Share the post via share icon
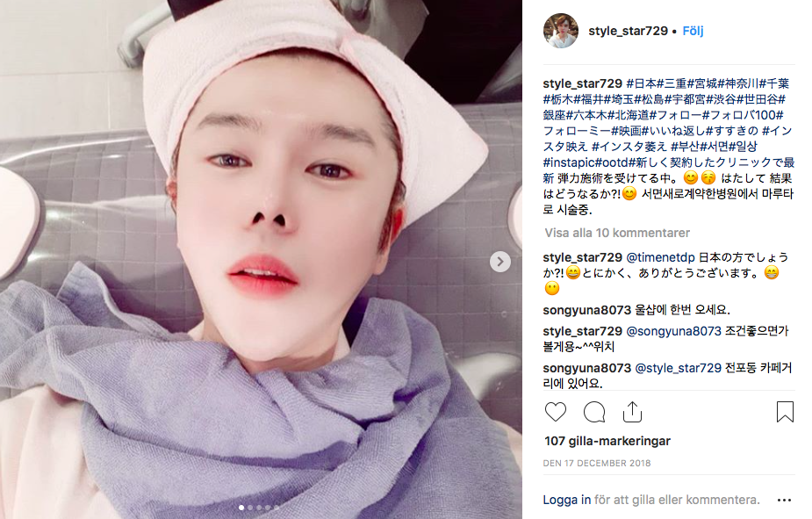812x519 pixels. tap(632, 412)
